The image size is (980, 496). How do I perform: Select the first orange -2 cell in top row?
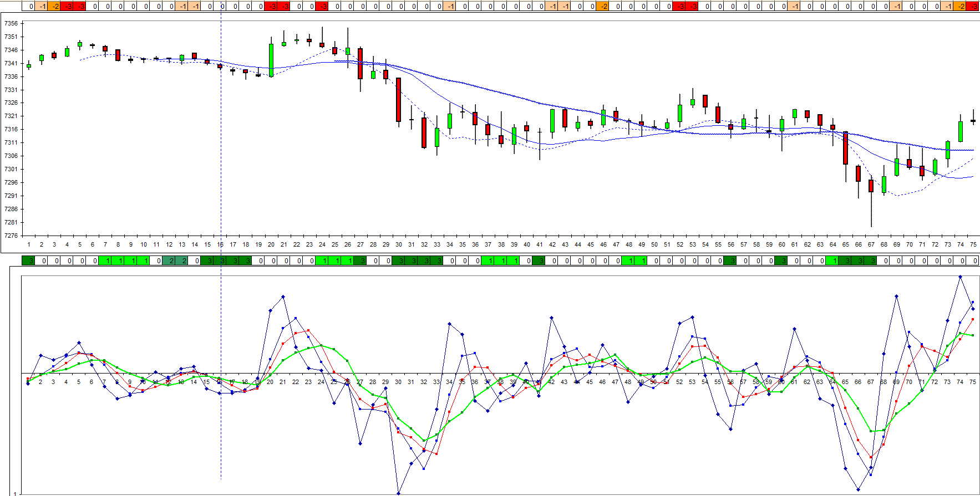[54, 6]
